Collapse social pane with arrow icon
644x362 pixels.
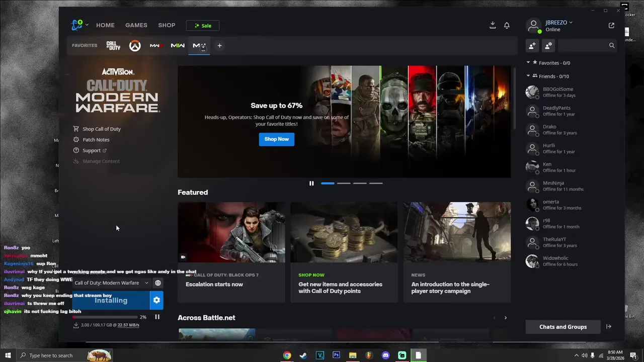click(609, 327)
